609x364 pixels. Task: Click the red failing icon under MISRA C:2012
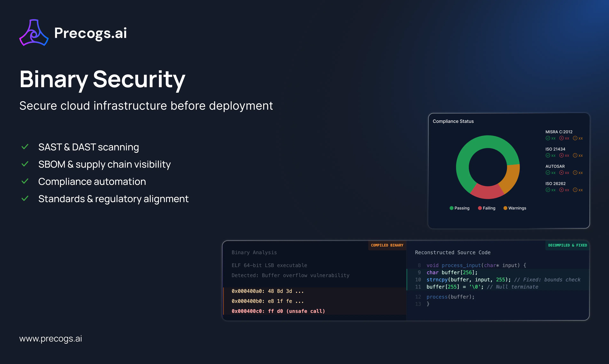(x=561, y=138)
